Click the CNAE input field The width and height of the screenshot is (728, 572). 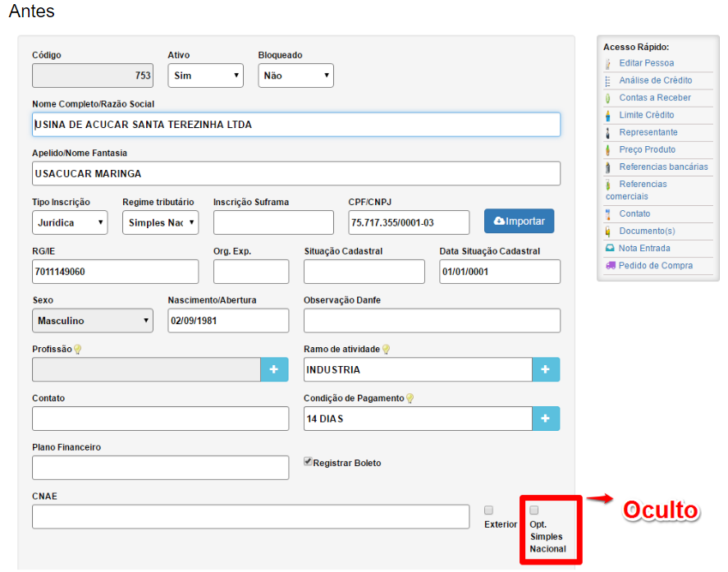250,517
